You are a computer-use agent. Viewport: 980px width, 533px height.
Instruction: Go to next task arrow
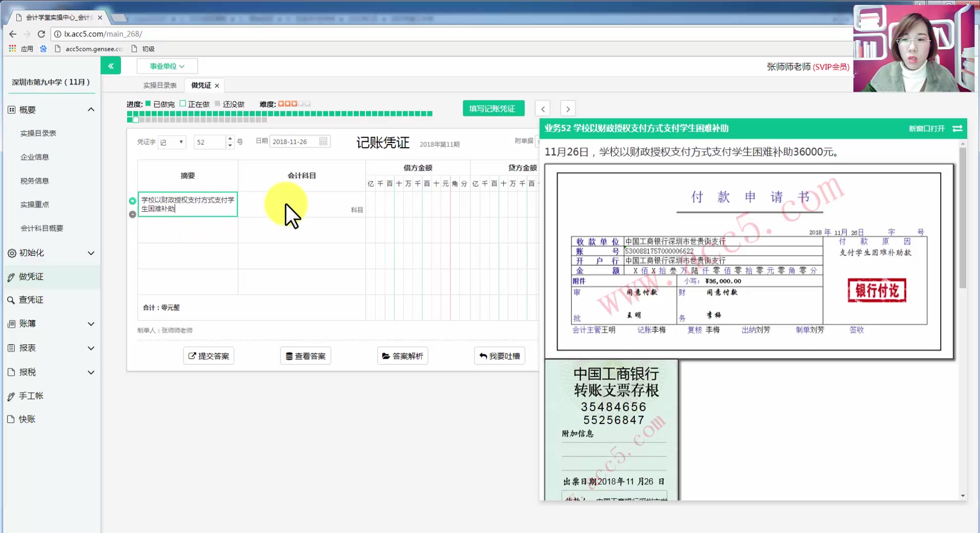tap(568, 109)
